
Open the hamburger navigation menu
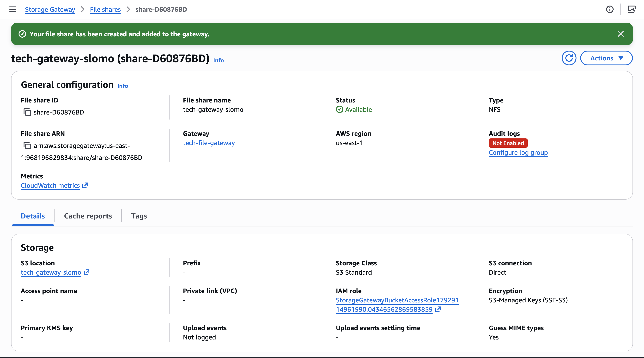tap(12, 9)
